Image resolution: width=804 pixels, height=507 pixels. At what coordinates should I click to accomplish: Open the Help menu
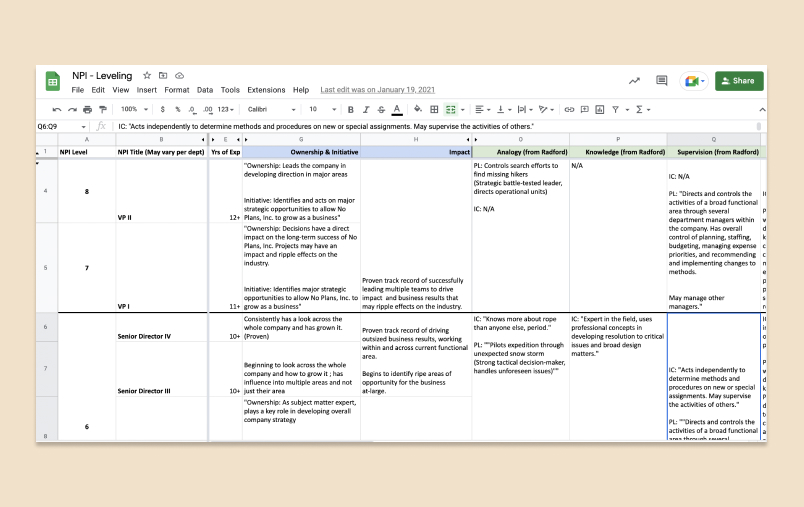[x=301, y=90]
